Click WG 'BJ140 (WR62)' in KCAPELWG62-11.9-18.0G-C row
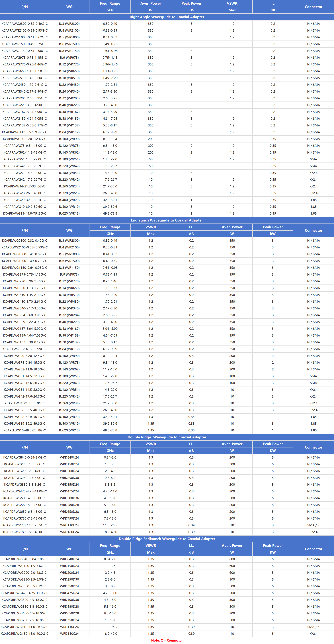Image resolution: width=334 pixels, height=644 pixels. pos(69,369)
